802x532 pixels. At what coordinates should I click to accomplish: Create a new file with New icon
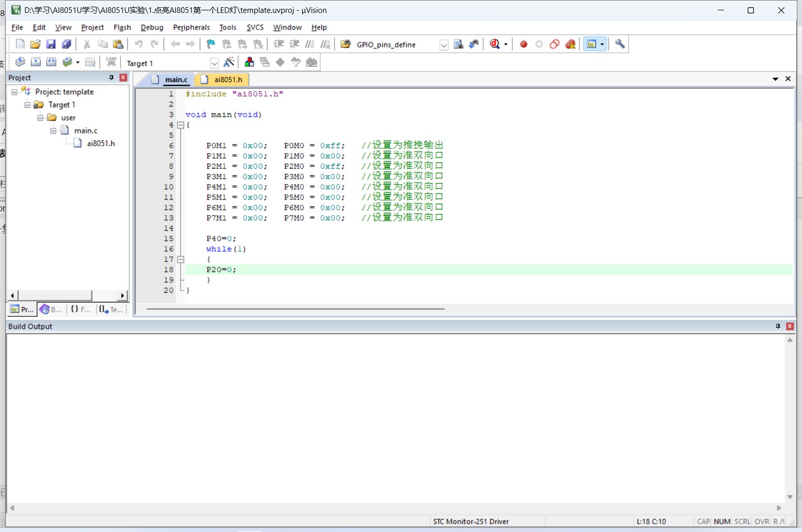point(20,44)
